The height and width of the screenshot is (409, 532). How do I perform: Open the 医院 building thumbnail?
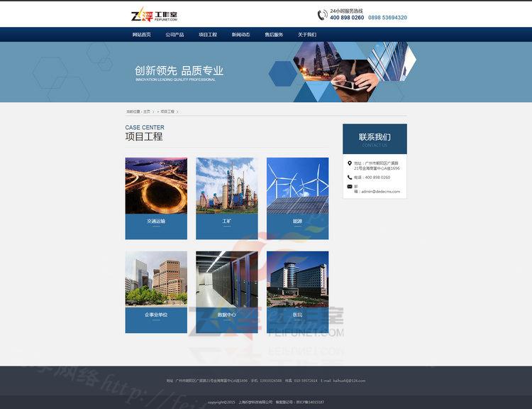pyautogui.click(x=297, y=279)
